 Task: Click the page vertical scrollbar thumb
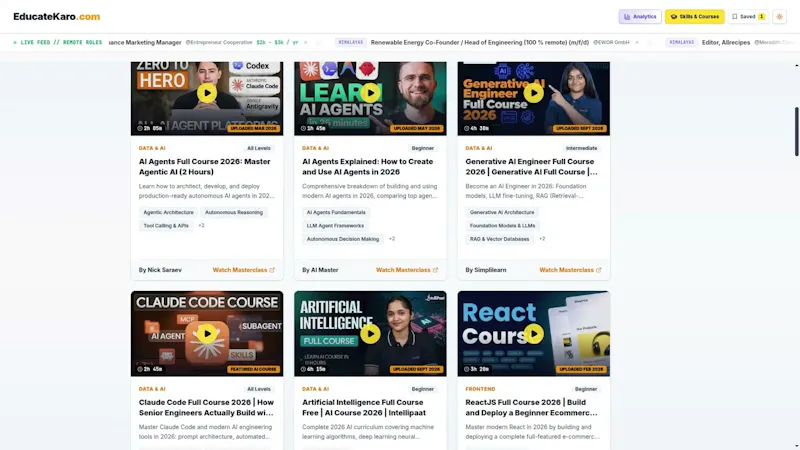pos(796,132)
